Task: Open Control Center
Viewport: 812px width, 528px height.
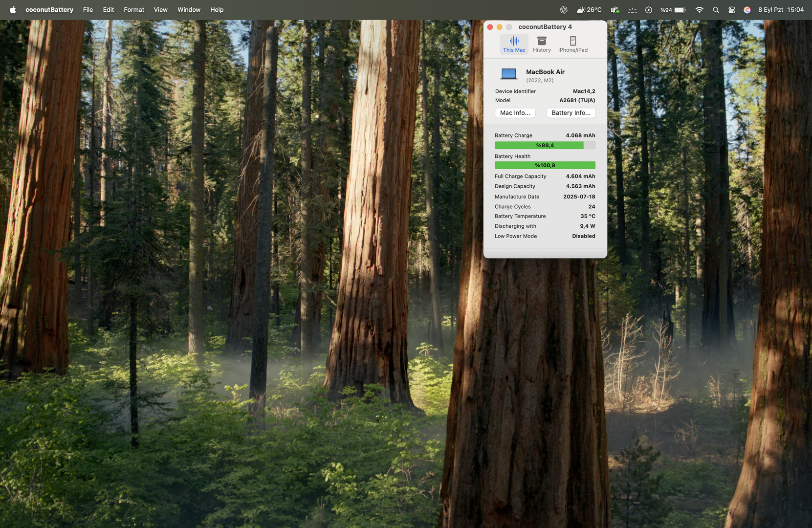Action: 732,10
